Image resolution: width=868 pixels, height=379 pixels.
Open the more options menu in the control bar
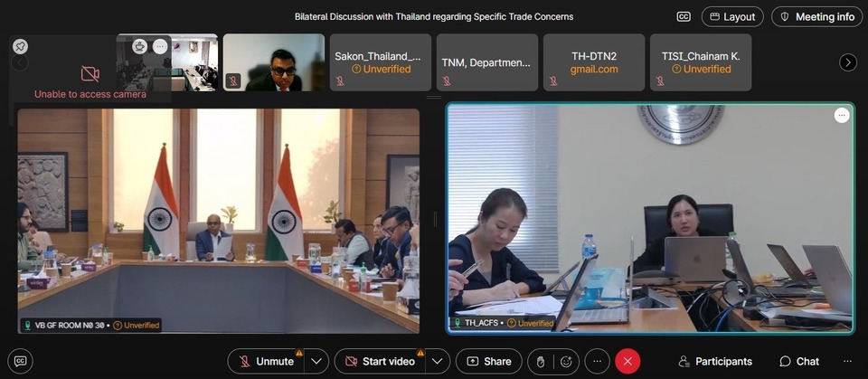tap(597, 361)
